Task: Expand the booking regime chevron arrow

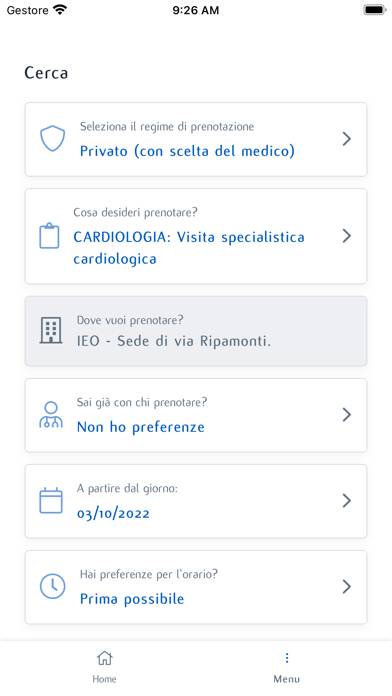Action: pyautogui.click(x=347, y=139)
